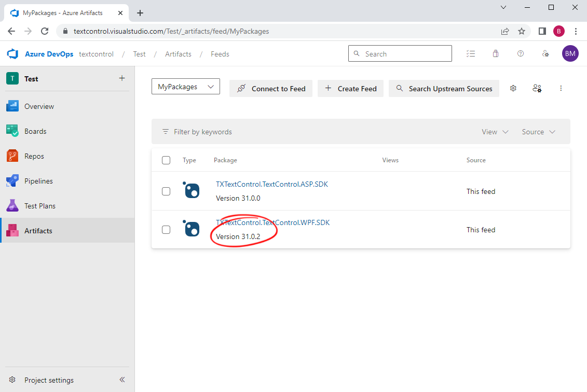
Task: Click the NuGet icon for WPF.SDK package
Action: click(x=192, y=228)
